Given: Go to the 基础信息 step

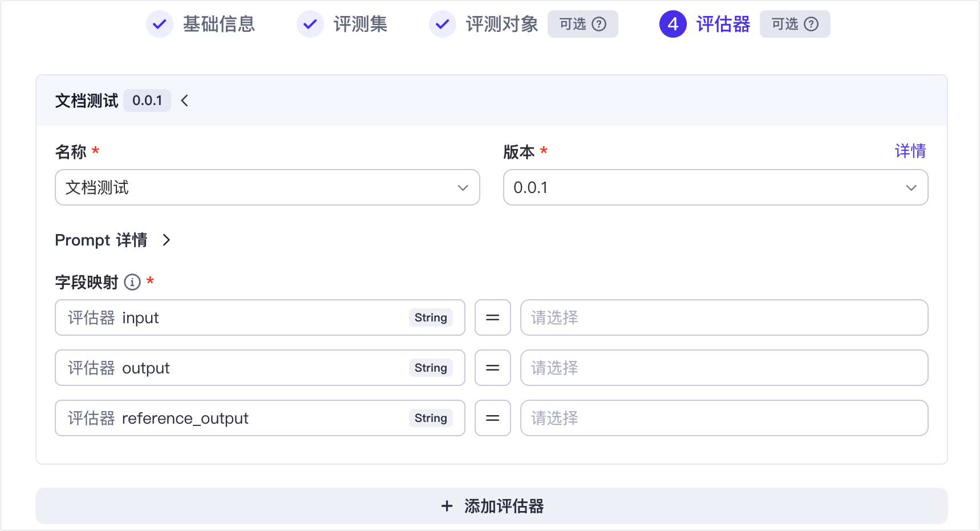Looking at the screenshot, I should pos(218,24).
